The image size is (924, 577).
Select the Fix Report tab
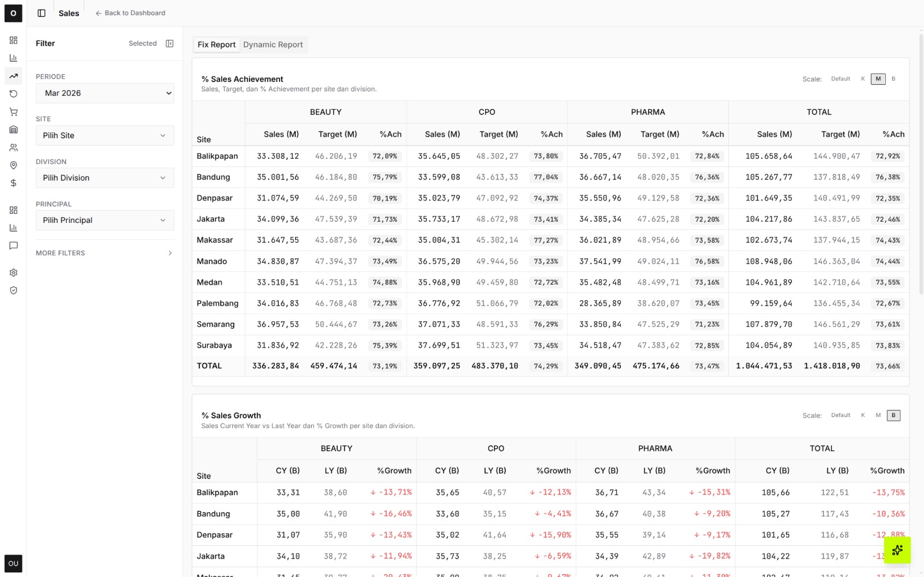tap(216, 44)
